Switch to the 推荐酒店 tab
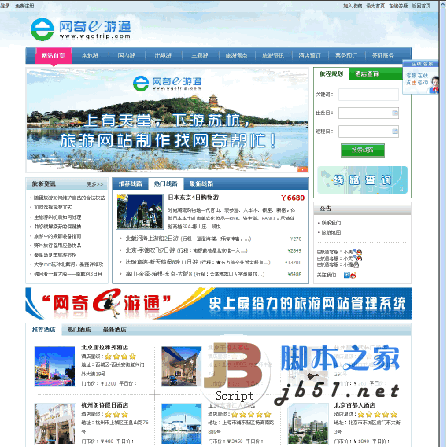446x447 pixels. tap(44, 329)
